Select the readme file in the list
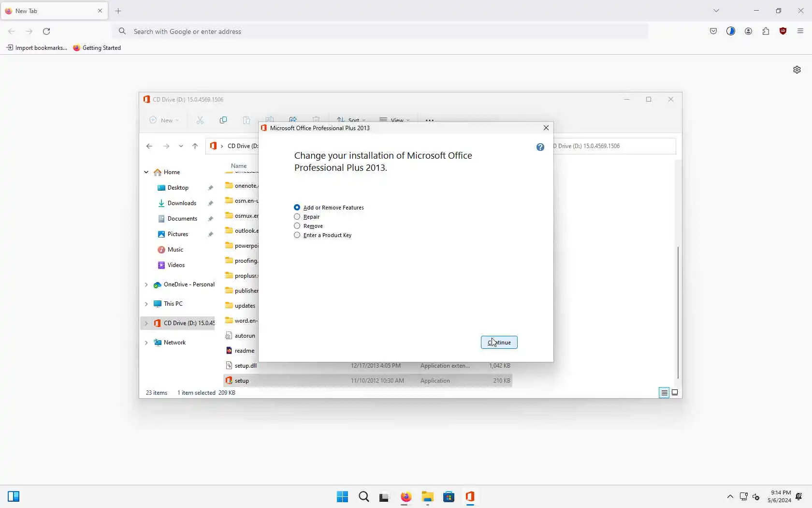Screen dimensions: 812x508 pos(241,351)
